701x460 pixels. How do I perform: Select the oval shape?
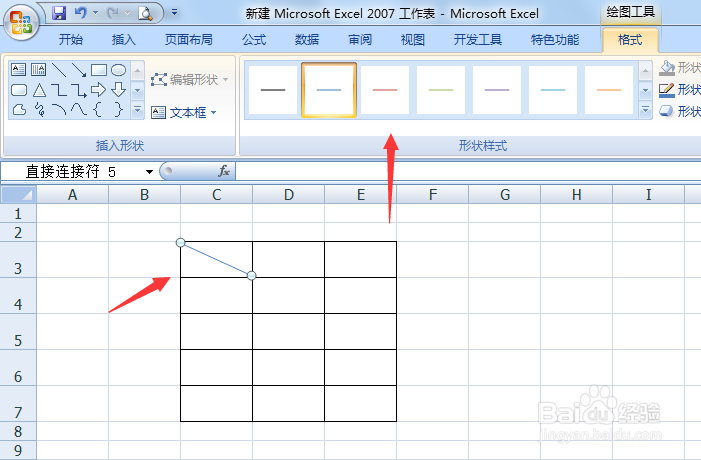[118, 70]
